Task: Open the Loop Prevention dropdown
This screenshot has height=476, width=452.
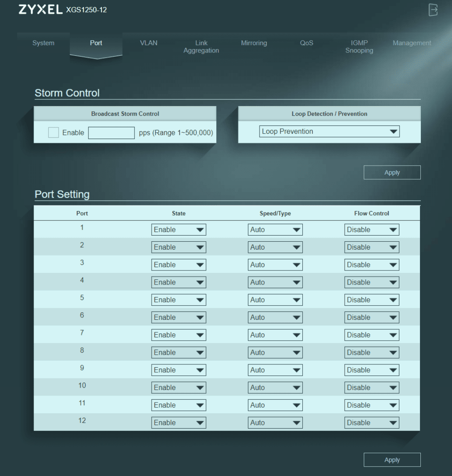Action: click(x=329, y=132)
